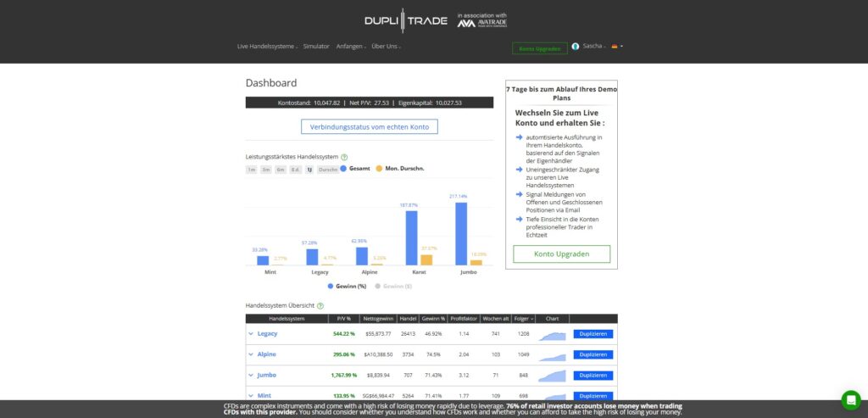Click the blue Alpine 62.95% bar
The image size is (868, 418).
(362, 256)
